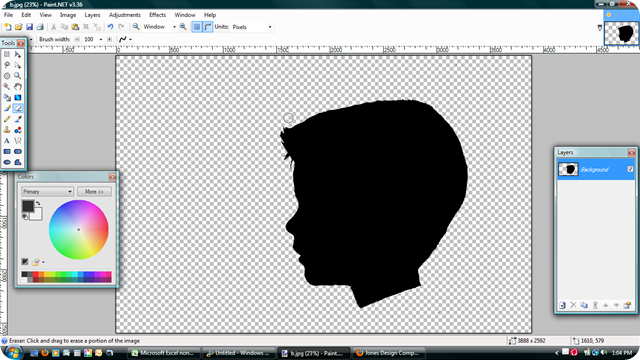Click the Print toolbar icon
The width and height of the screenshot is (640, 360).
[x=40, y=27]
